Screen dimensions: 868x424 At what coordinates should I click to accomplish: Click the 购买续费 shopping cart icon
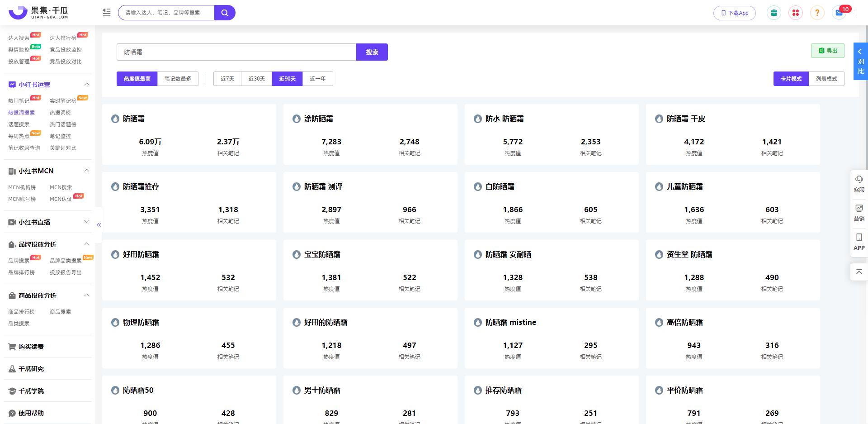[x=12, y=347]
